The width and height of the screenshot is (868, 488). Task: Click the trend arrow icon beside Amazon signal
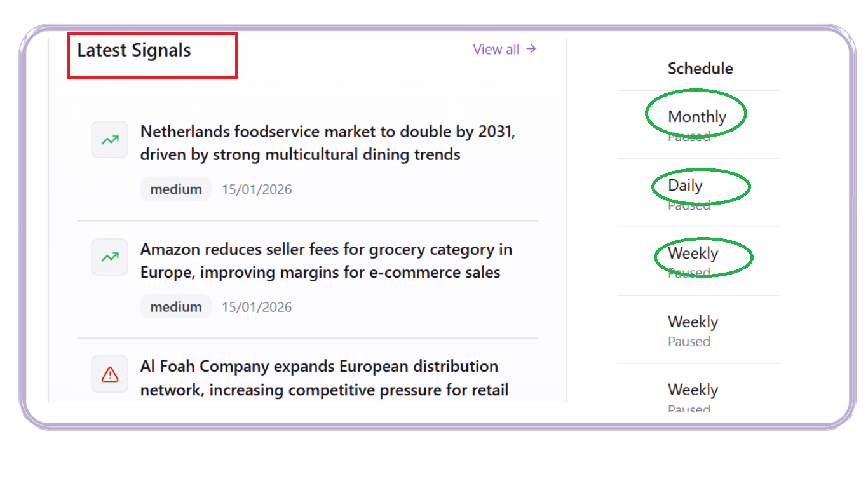tap(110, 257)
